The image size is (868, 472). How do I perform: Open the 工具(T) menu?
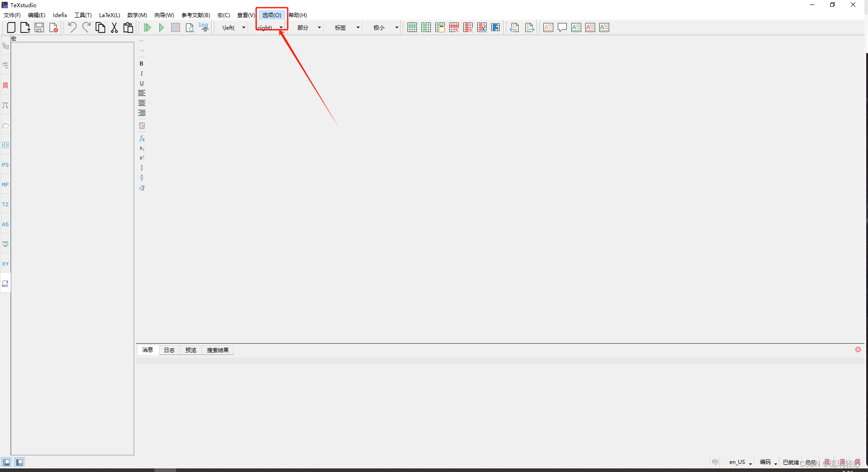tap(83, 15)
